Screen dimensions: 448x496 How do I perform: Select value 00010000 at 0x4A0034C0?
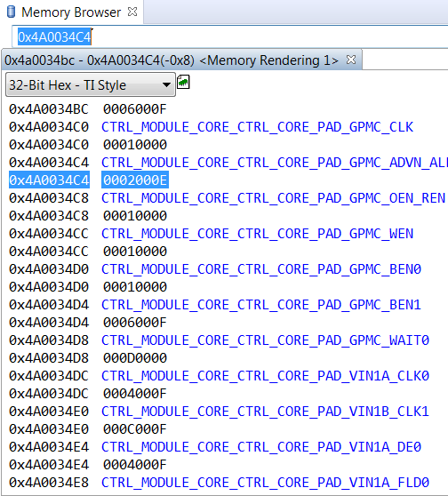click(135, 145)
